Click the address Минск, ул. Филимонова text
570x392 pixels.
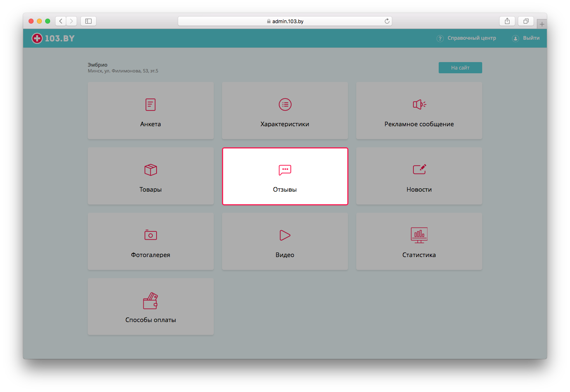click(123, 71)
